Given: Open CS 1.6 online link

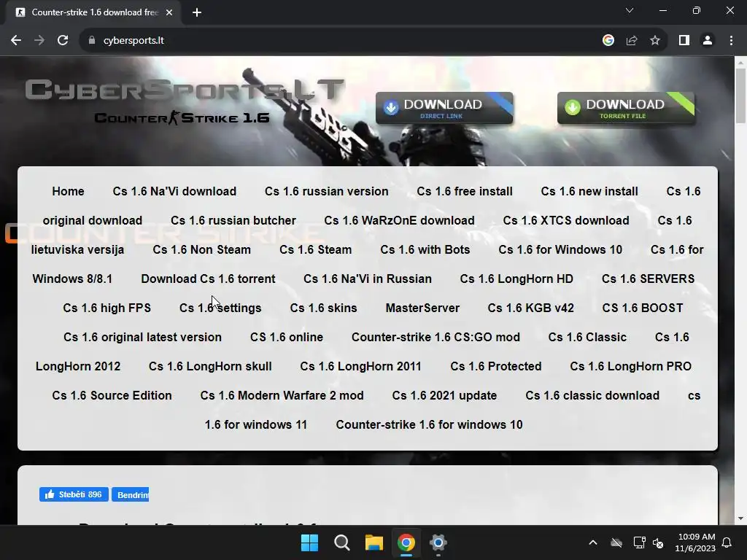Looking at the screenshot, I should click(286, 337).
